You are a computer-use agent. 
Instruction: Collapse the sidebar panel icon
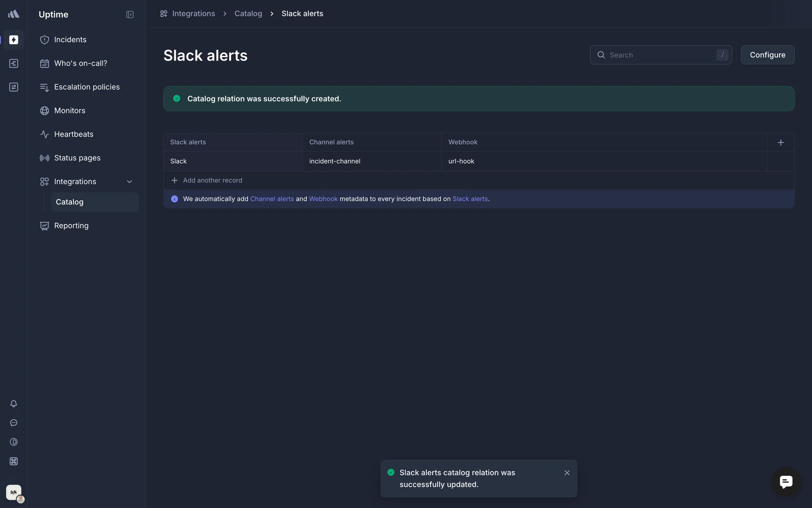[x=130, y=14]
